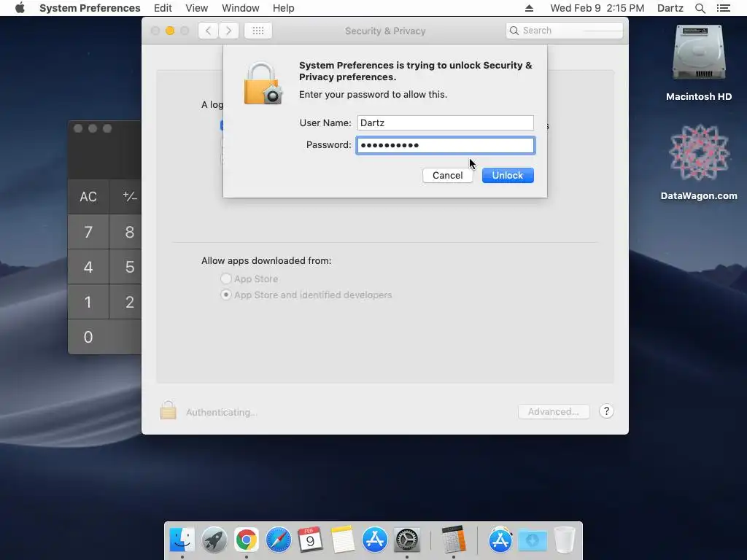The height and width of the screenshot is (560, 747).
Task: Open Calculator from the Dock
Action: 453,540
